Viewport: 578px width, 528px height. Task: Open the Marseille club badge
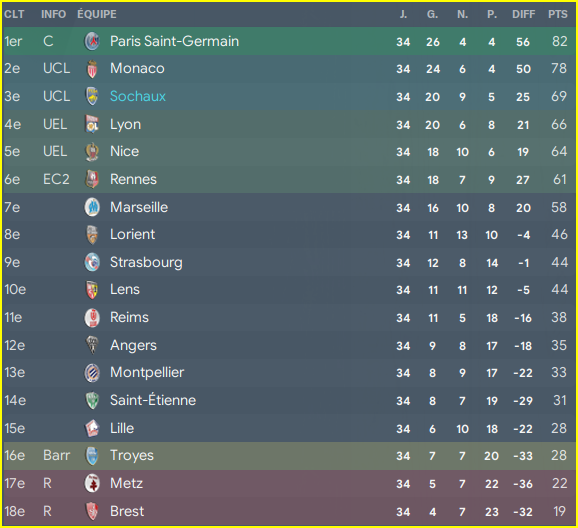92,207
